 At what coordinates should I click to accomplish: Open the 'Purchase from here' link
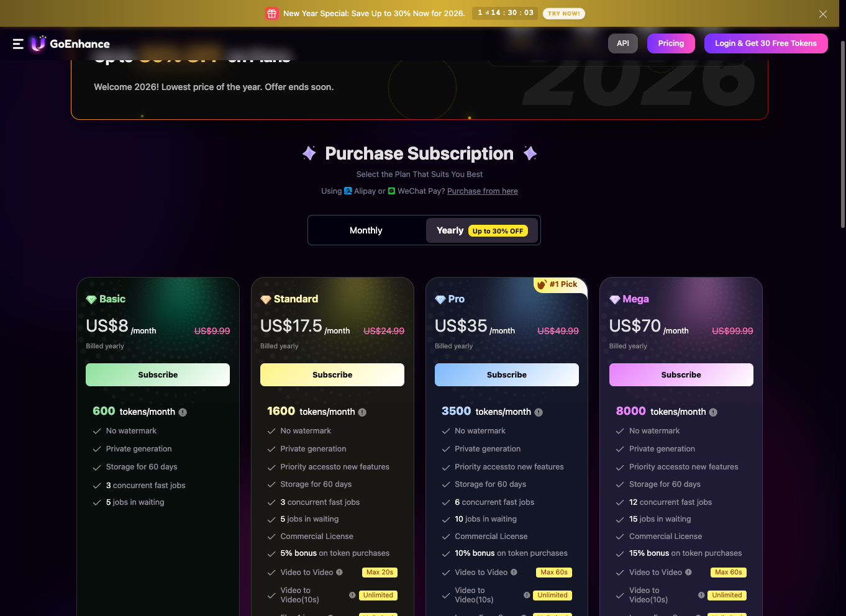[482, 191]
